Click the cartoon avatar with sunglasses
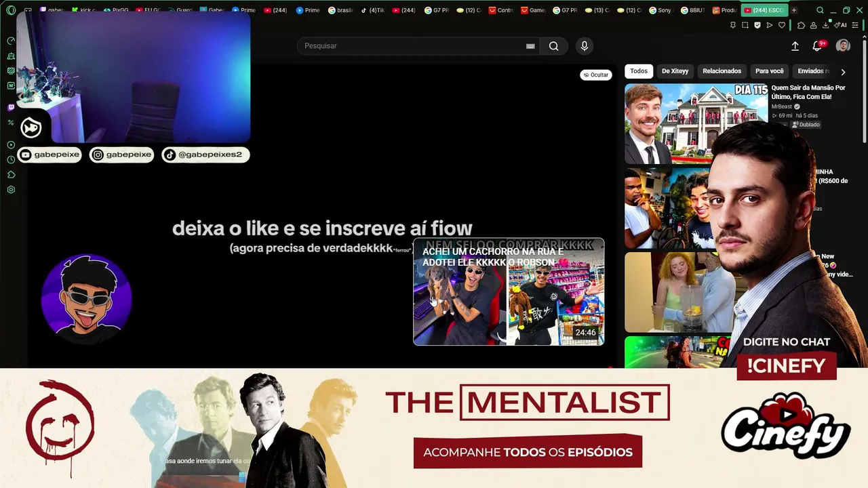Viewport: 868px width, 488px height. coord(86,299)
